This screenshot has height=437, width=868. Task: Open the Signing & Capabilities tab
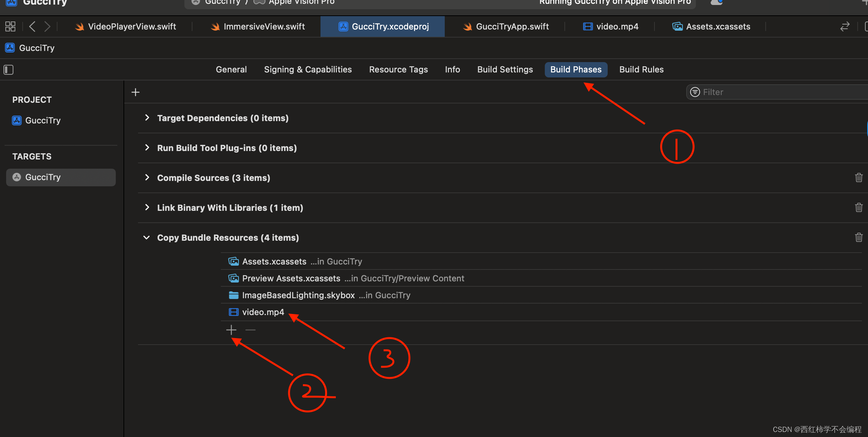(x=307, y=69)
